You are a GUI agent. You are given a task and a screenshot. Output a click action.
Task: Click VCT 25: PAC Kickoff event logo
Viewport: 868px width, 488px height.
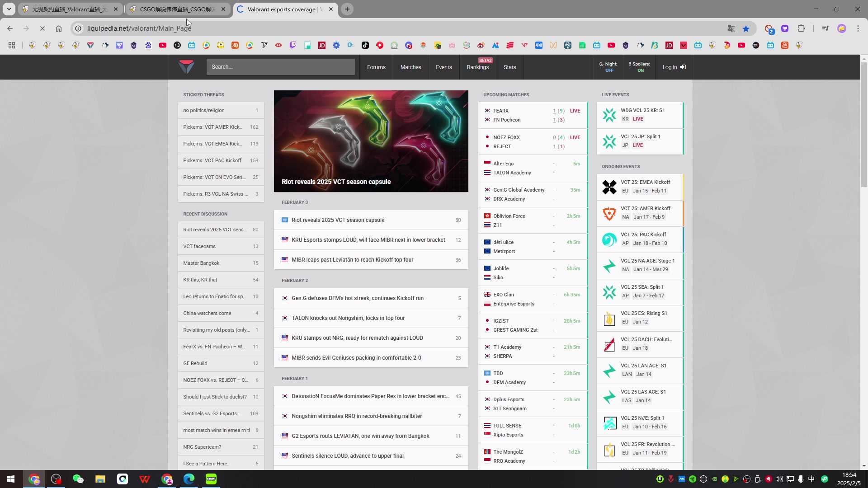609,239
